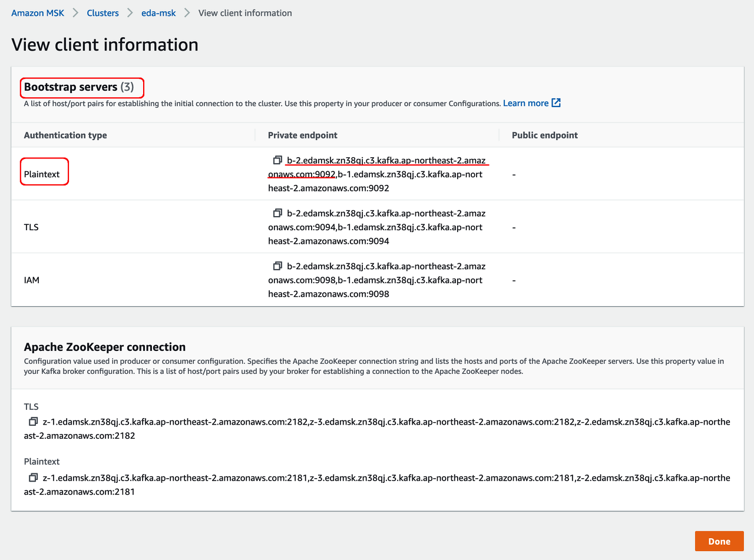Image resolution: width=754 pixels, height=560 pixels.
Task: Click the Done button
Action: 719,541
